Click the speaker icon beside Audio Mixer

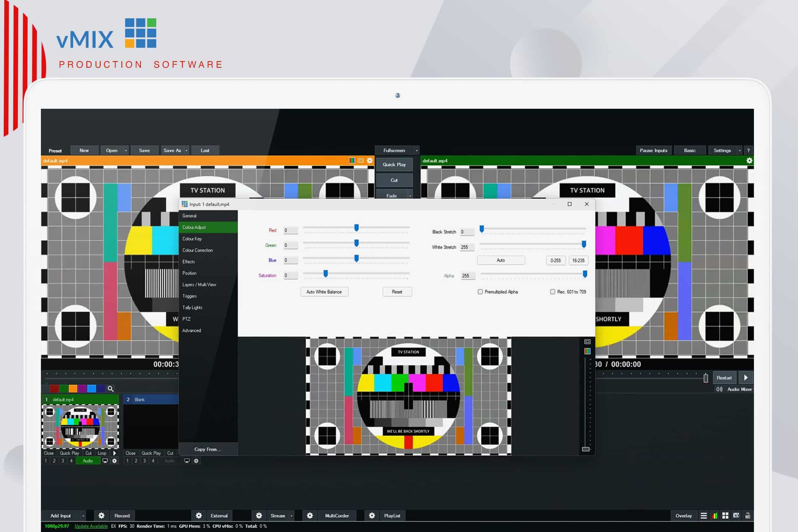click(719, 389)
